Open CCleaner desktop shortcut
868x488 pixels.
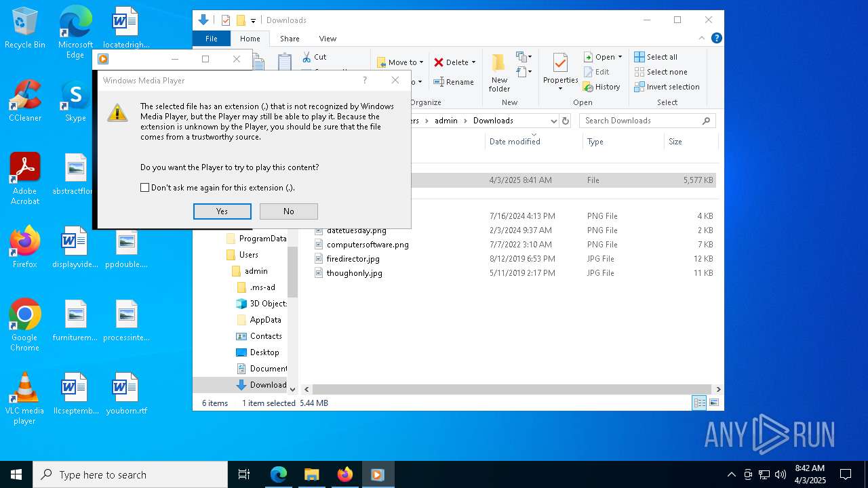(x=25, y=101)
